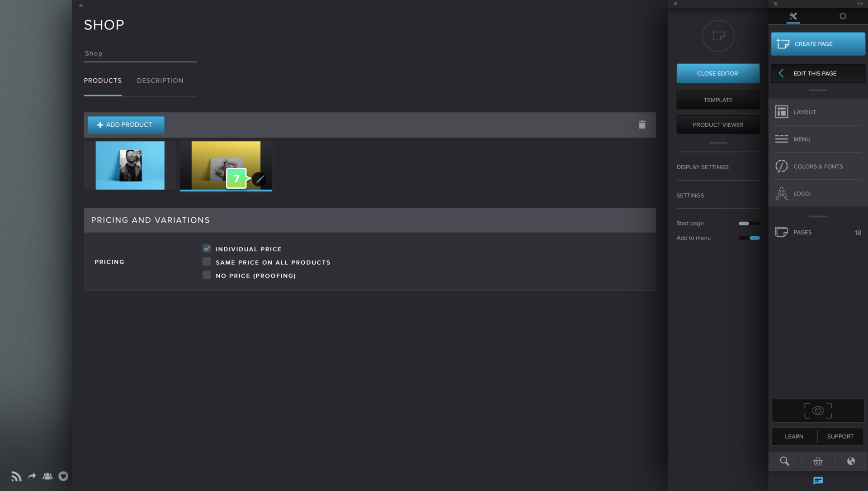Switch to the Products tab
This screenshot has width=868, height=491.
(103, 81)
